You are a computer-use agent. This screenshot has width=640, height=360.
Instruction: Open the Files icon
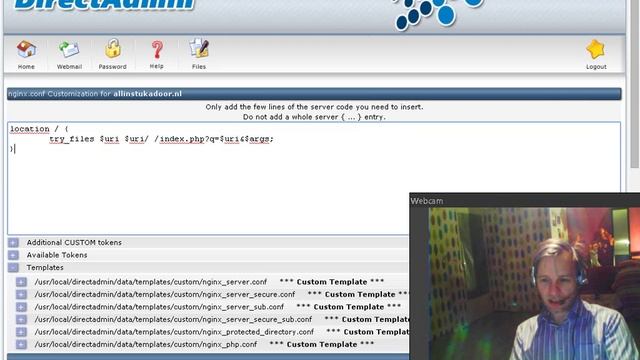[199, 49]
